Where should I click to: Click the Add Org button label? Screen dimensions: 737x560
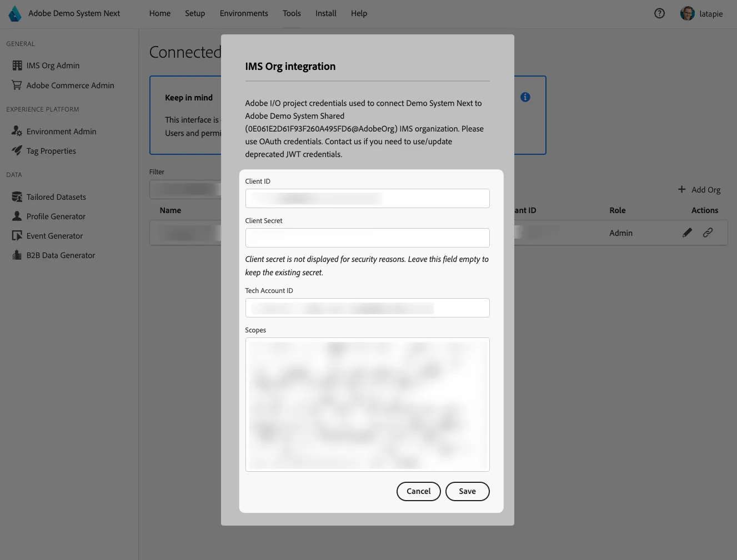click(706, 190)
